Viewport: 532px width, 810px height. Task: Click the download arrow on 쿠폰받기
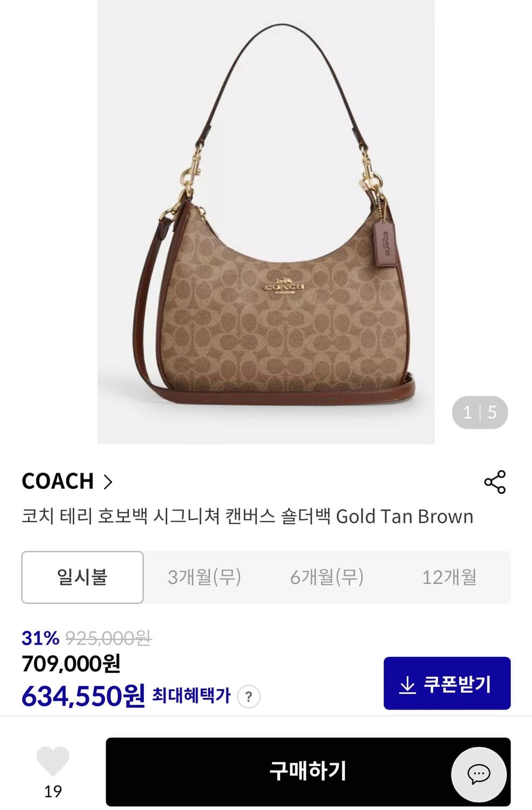[x=407, y=684]
